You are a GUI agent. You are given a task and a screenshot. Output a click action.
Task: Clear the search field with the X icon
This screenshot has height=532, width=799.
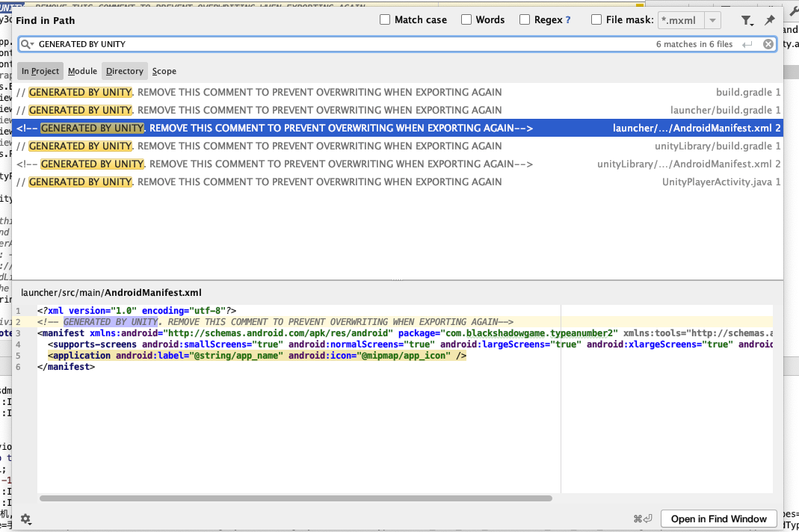768,43
